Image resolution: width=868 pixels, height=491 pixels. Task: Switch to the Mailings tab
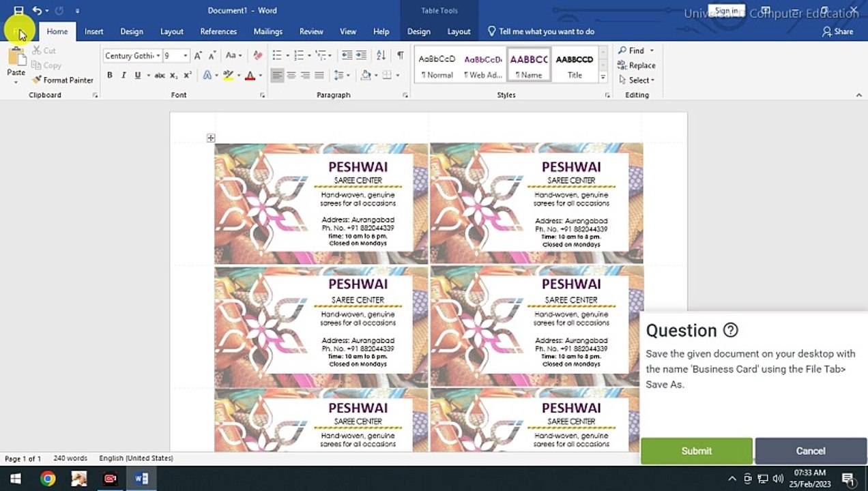point(267,31)
